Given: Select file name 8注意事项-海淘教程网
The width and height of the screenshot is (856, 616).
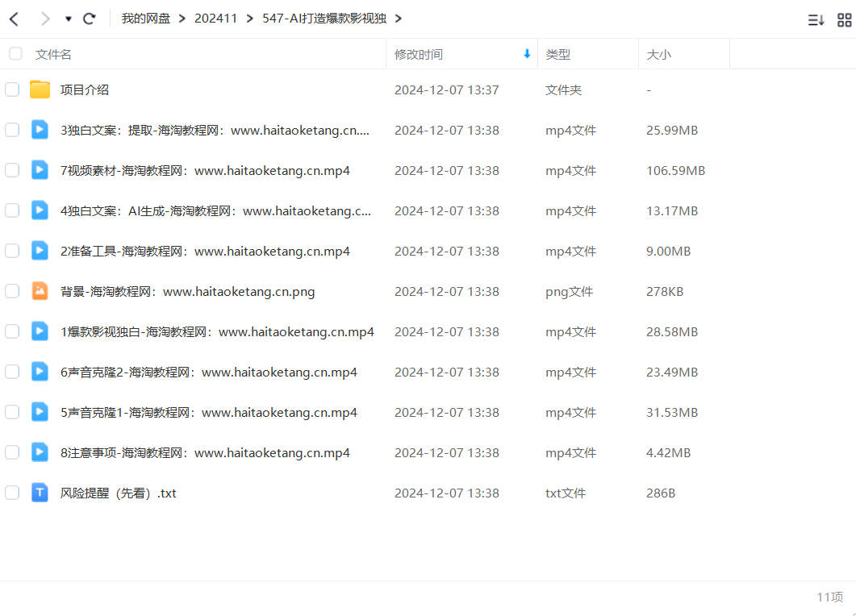Looking at the screenshot, I should click(205, 453).
